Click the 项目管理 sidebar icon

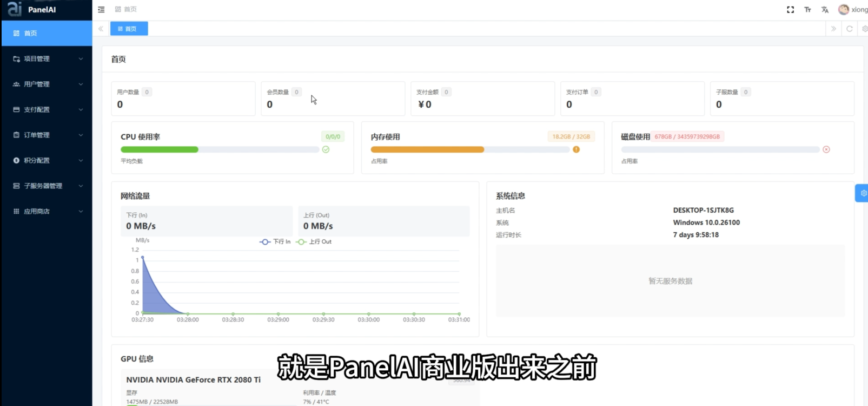click(x=16, y=58)
